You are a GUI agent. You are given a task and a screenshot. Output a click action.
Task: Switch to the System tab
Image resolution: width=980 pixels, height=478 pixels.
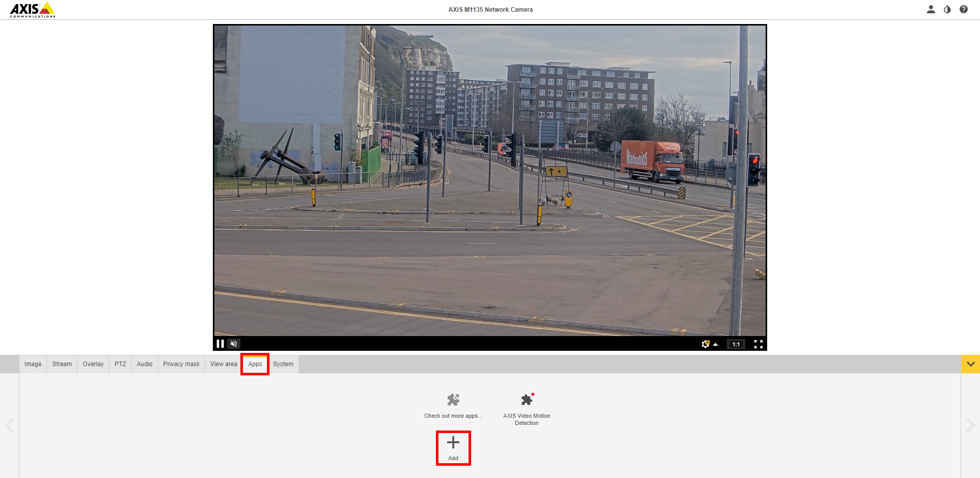[x=283, y=364]
